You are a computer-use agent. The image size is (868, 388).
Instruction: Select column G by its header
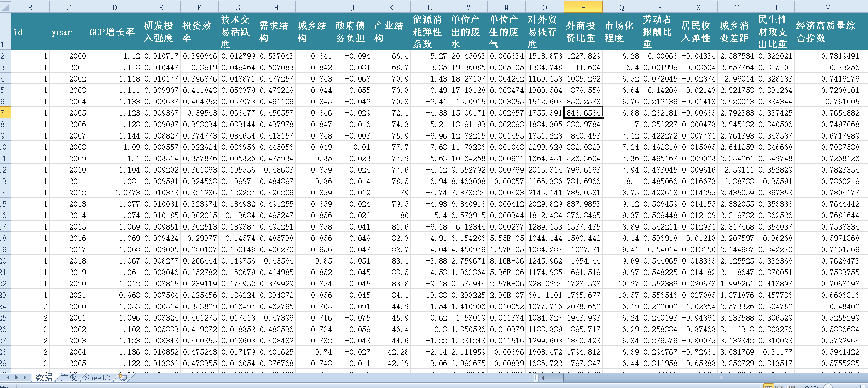tap(238, 7)
